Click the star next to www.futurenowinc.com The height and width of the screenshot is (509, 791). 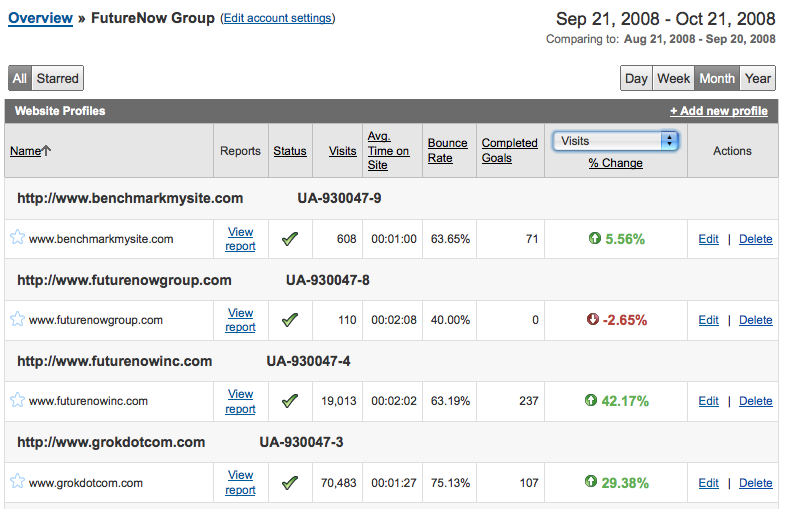[x=17, y=400]
